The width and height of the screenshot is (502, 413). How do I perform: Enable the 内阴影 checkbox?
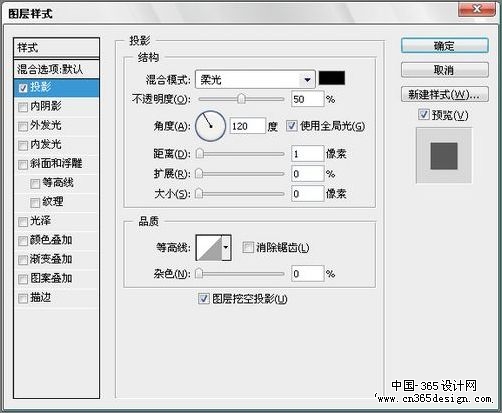pyautogui.click(x=23, y=107)
